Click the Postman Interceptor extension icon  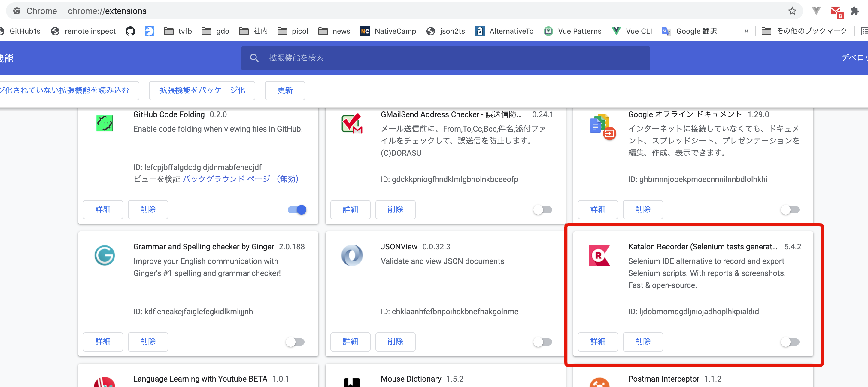(599, 382)
